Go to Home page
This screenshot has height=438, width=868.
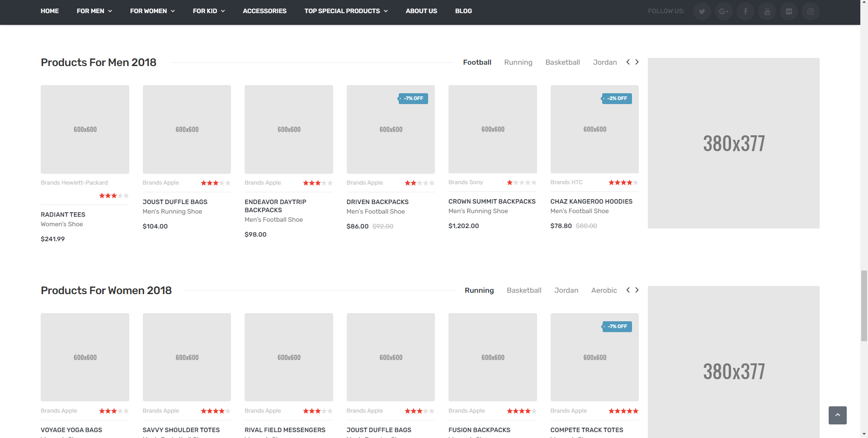50,11
